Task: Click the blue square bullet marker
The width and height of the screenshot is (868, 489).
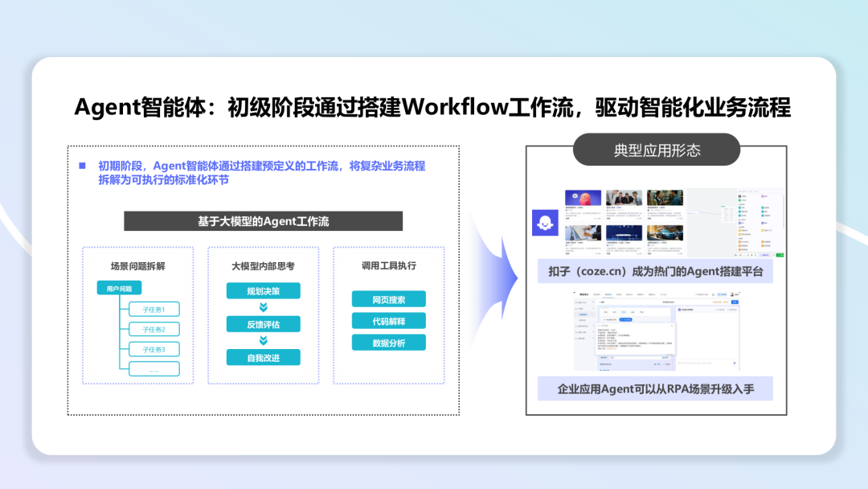Action: [x=83, y=166]
